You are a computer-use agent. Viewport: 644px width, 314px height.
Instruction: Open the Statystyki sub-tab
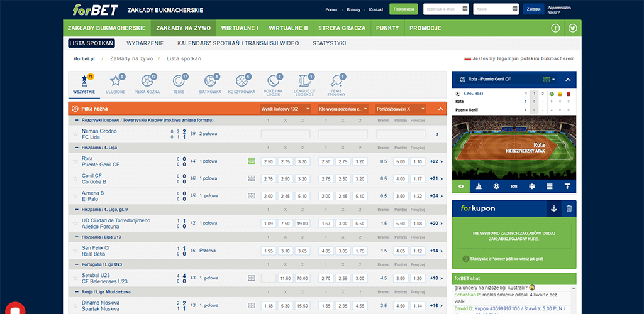329,43
